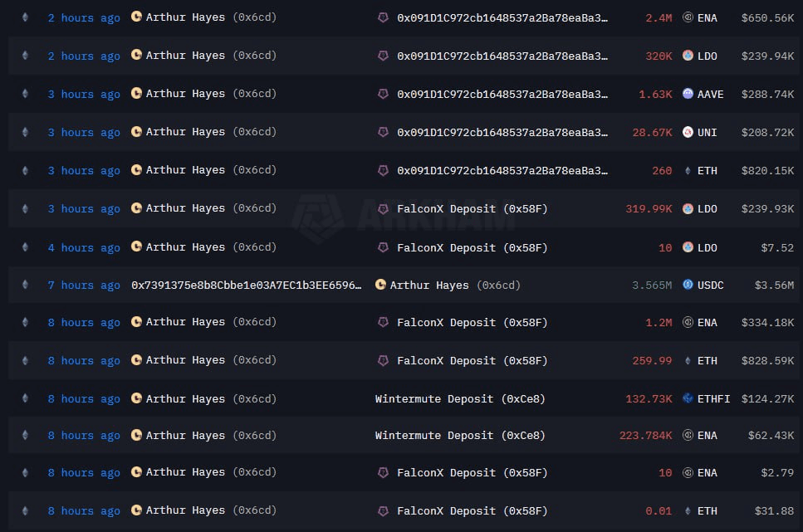
Task: Click the UNI token icon
Action: click(x=688, y=132)
